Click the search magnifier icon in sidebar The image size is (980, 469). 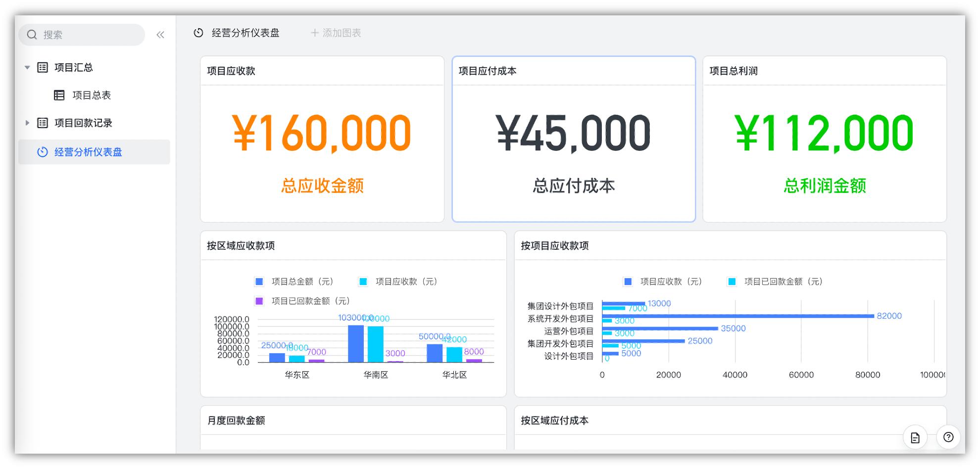[32, 35]
